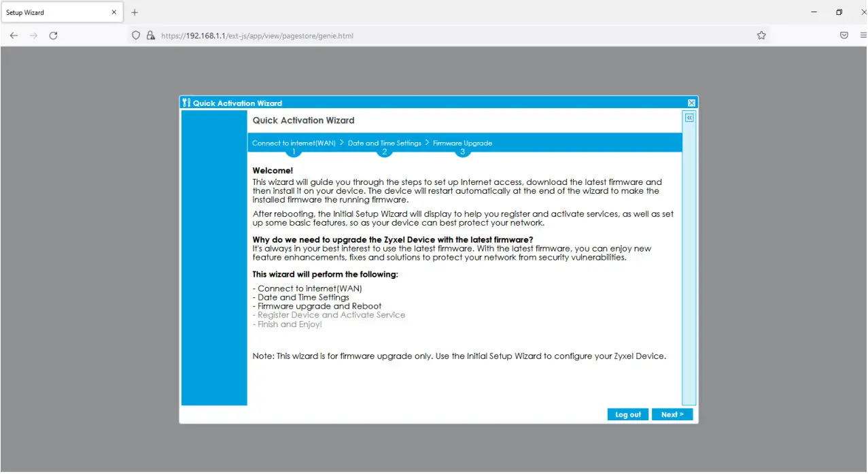This screenshot has width=868, height=474.
Task: Click '- Firmware upgrade and Reboot' text
Action: pyautogui.click(x=317, y=306)
